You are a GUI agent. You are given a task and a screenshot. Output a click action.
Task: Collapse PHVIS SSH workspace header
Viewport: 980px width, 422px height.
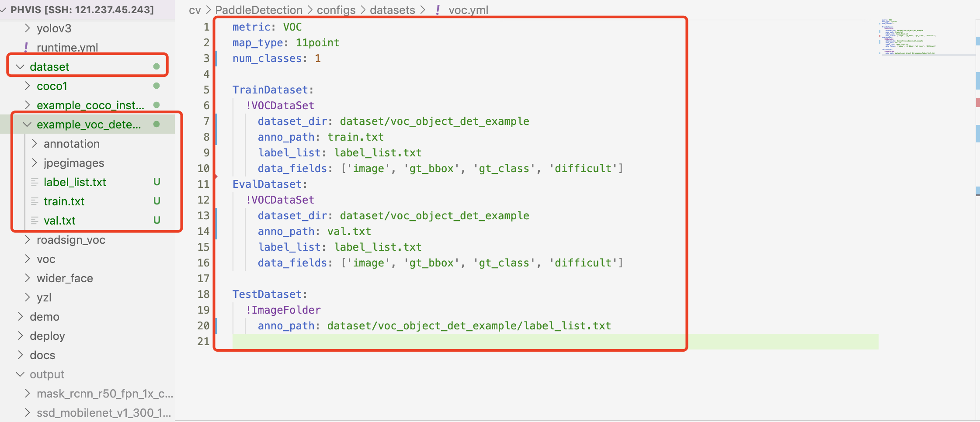coord(82,10)
